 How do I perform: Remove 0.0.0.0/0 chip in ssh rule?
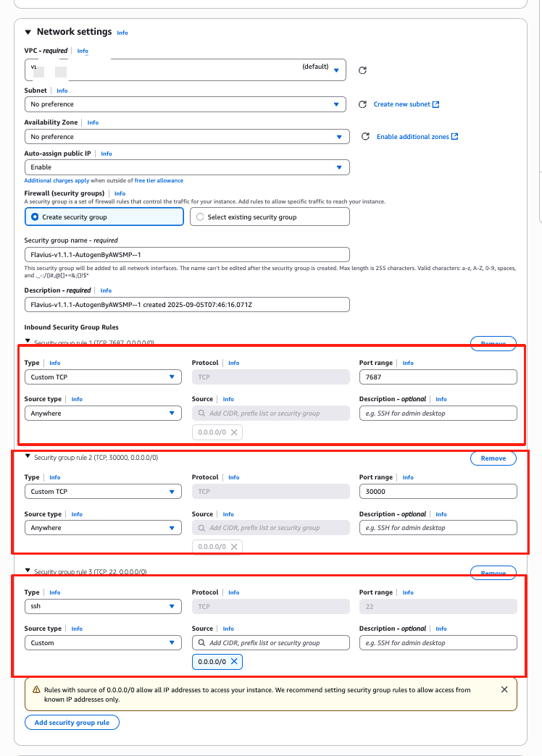click(234, 661)
